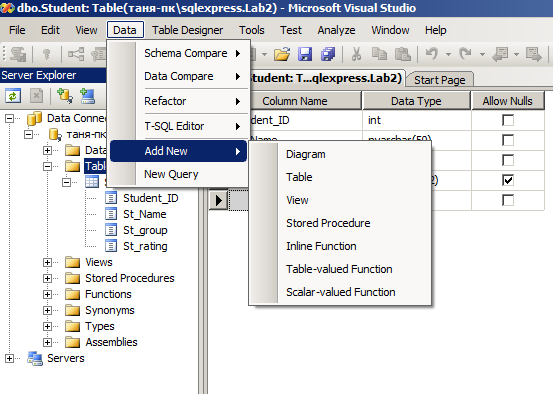Viewport: 553px width, 394px height.
Task: Click the Servers node computer icon
Action: 35,359
